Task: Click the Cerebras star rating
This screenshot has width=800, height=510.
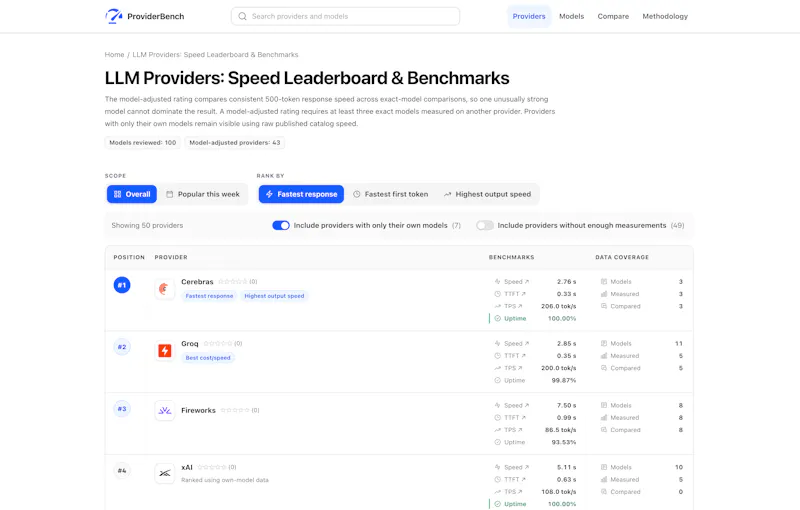Action: point(233,282)
